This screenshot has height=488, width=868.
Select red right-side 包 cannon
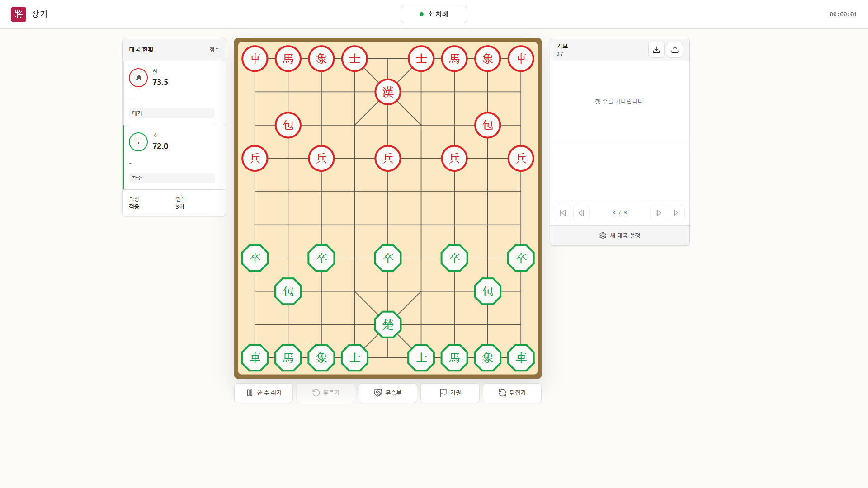coord(488,125)
